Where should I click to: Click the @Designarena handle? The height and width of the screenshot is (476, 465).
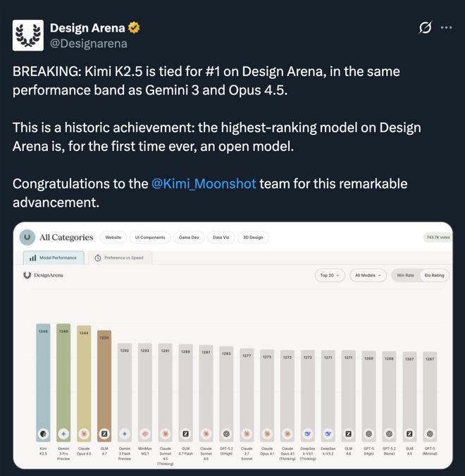point(88,43)
